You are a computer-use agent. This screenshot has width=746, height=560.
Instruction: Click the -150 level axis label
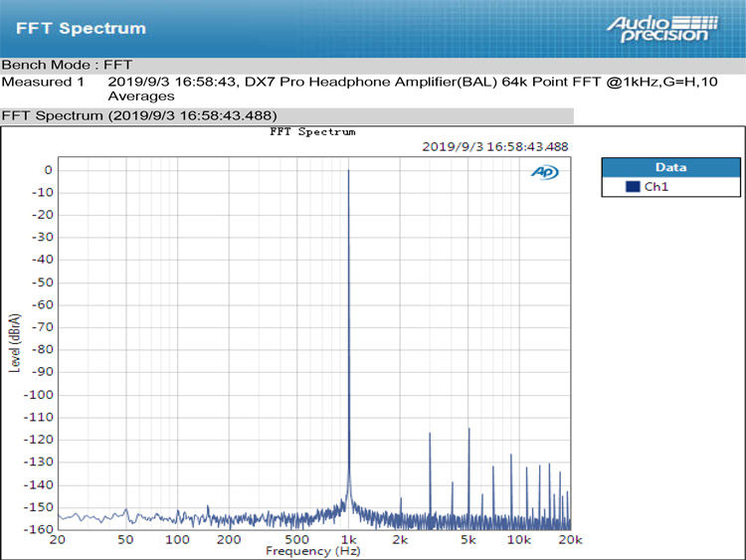coord(39,506)
